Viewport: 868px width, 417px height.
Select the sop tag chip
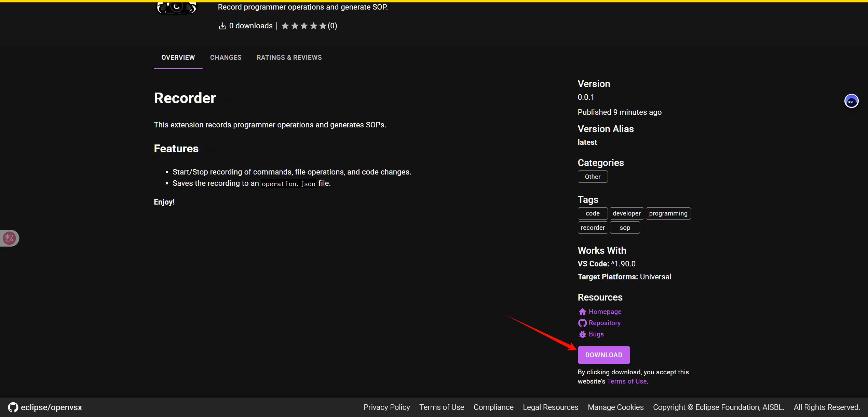(625, 227)
